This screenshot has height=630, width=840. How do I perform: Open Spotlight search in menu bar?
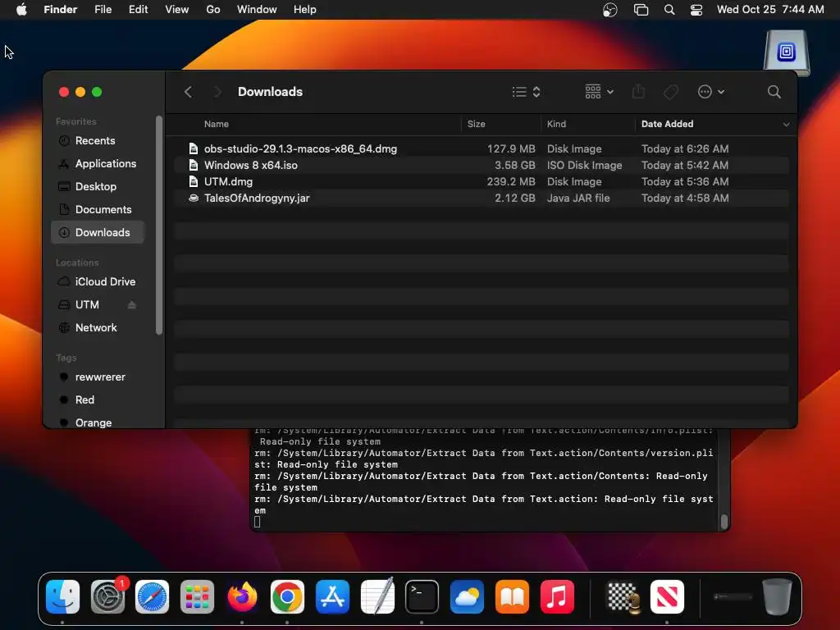click(669, 10)
